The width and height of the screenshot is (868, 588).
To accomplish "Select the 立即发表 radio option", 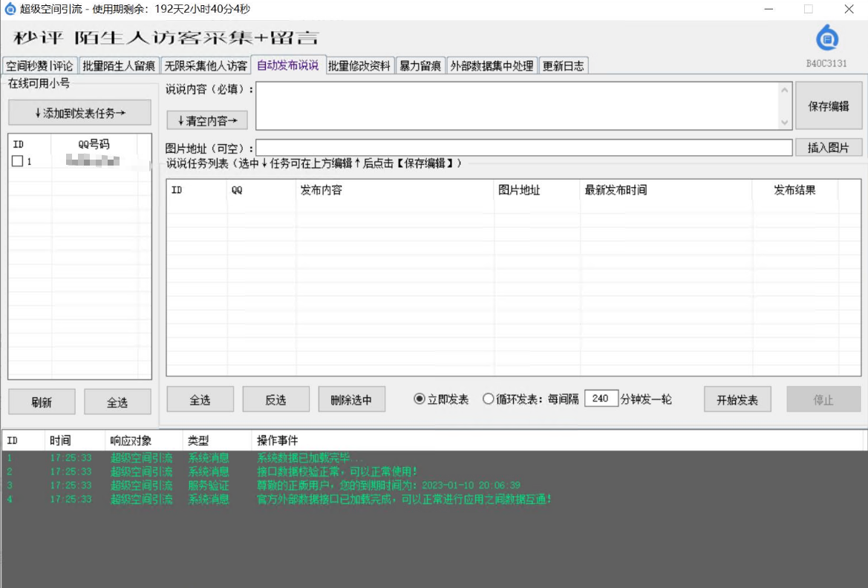I will 441,399.
